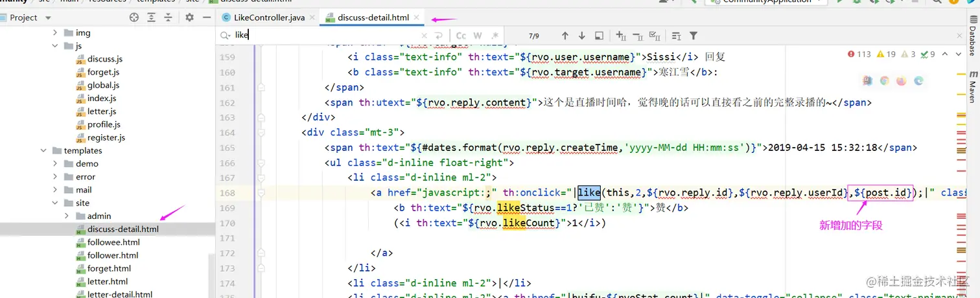Expand the error folder
980x298 pixels.
pyautogui.click(x=55, y=177)
